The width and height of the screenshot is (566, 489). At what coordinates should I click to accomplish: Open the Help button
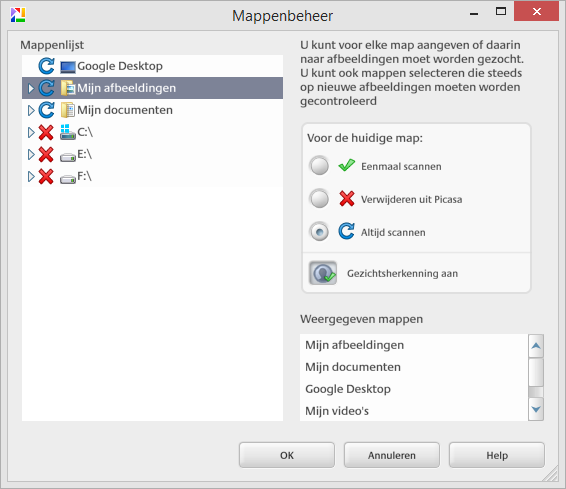pyautogui.click(x=497, y=455)
